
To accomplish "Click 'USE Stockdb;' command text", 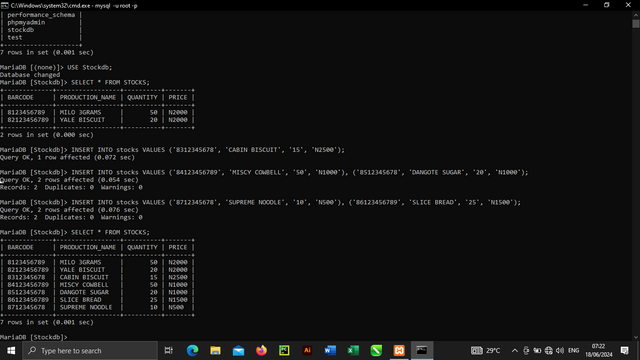I will [x=89, y=67].
